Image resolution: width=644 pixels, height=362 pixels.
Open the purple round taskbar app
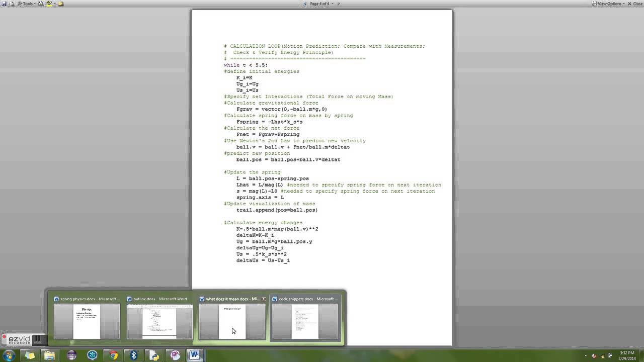click(x=71, y=355)
